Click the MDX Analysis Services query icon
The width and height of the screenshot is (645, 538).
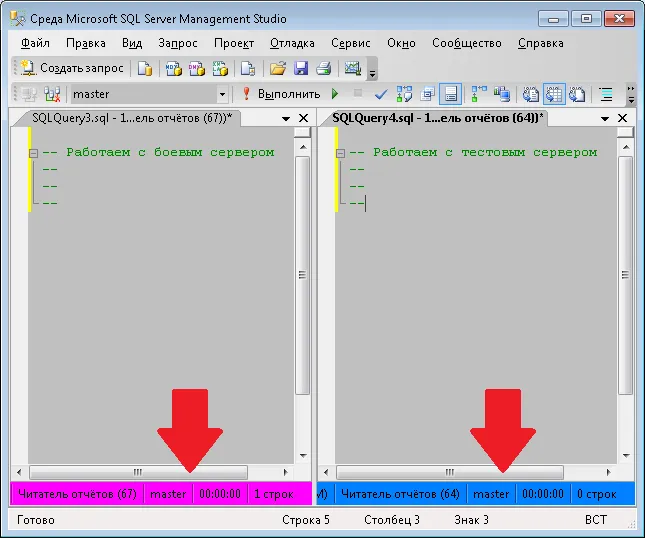[x=174, y=68]
